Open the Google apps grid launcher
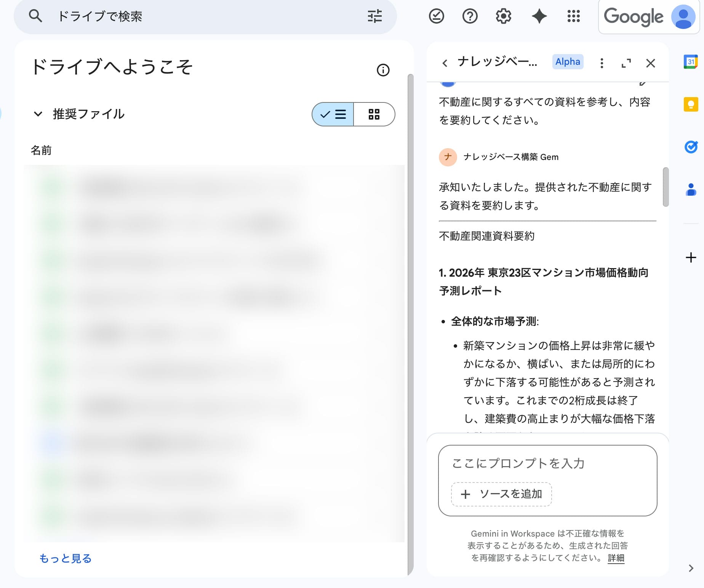This screenshot has height=588, width=704. point(573,16)
